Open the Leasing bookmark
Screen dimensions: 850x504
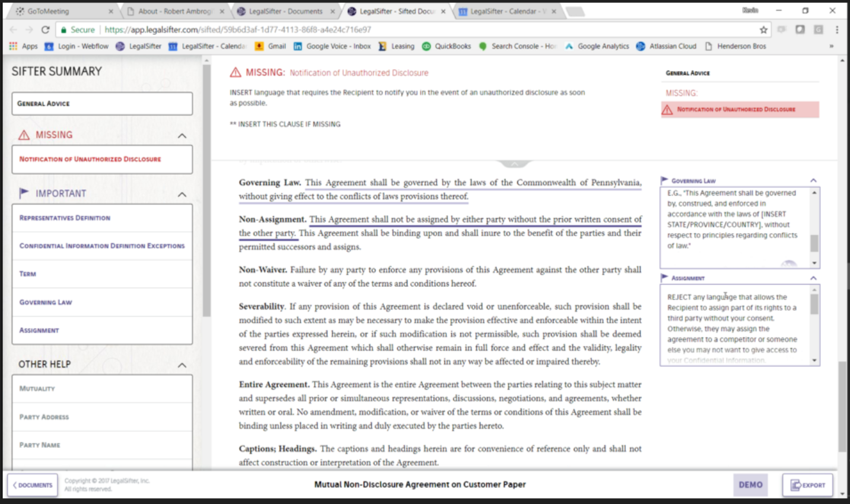pyautogui.click(x=396, y=46)
